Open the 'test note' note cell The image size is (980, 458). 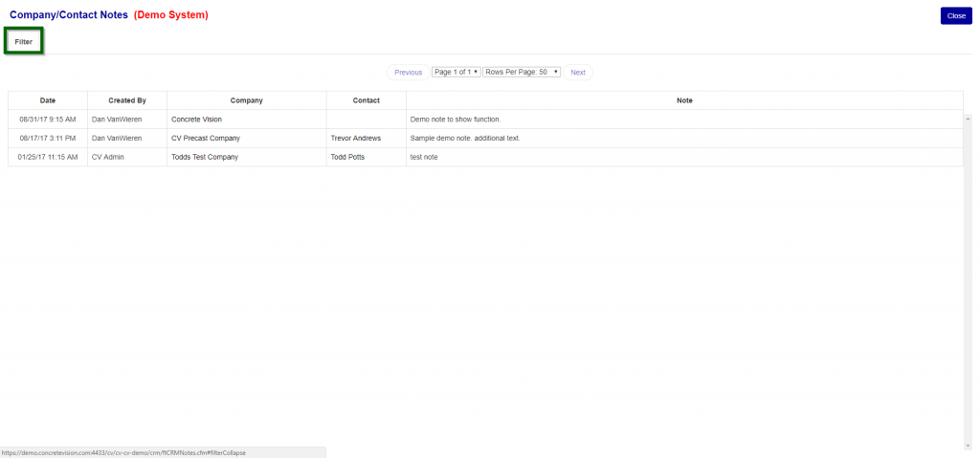[x=684, y=158]
